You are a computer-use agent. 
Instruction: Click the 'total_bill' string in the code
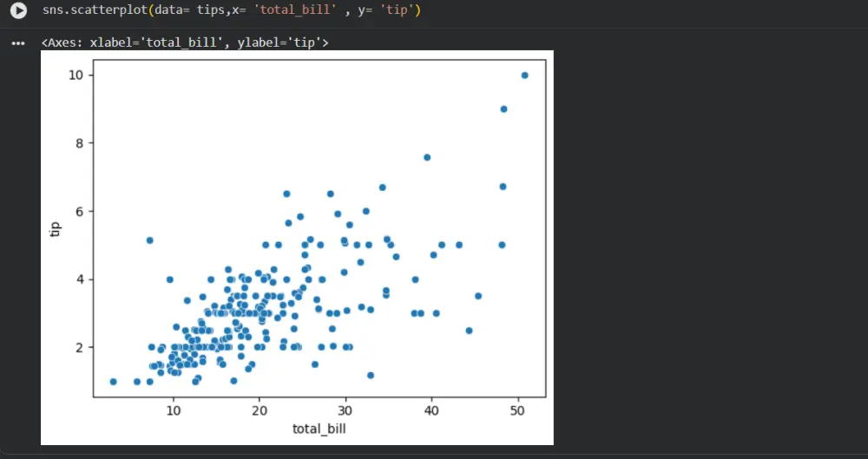tap(295, 10)
